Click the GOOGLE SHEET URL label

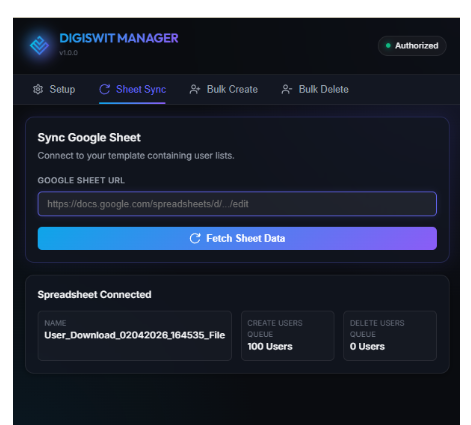(x=81, y=180)
